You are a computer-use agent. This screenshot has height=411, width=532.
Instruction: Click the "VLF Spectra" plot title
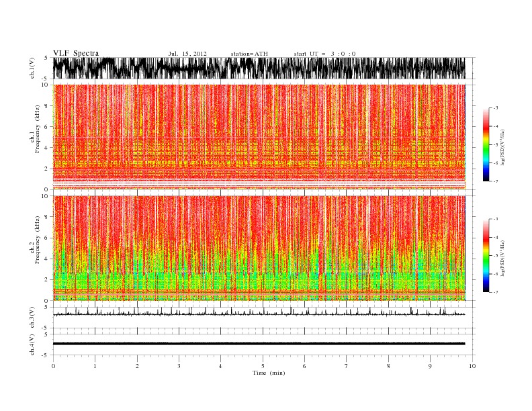(76, 53)
